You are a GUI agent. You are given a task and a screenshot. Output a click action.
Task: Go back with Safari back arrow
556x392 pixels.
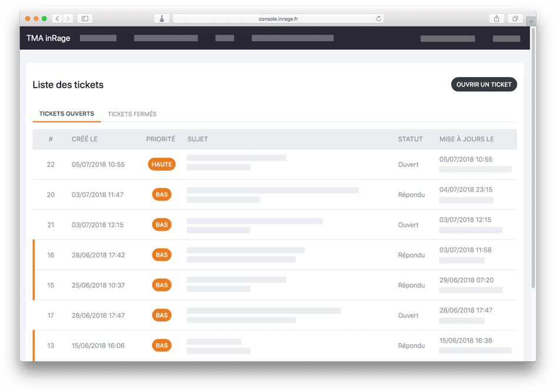coord(58,18)
